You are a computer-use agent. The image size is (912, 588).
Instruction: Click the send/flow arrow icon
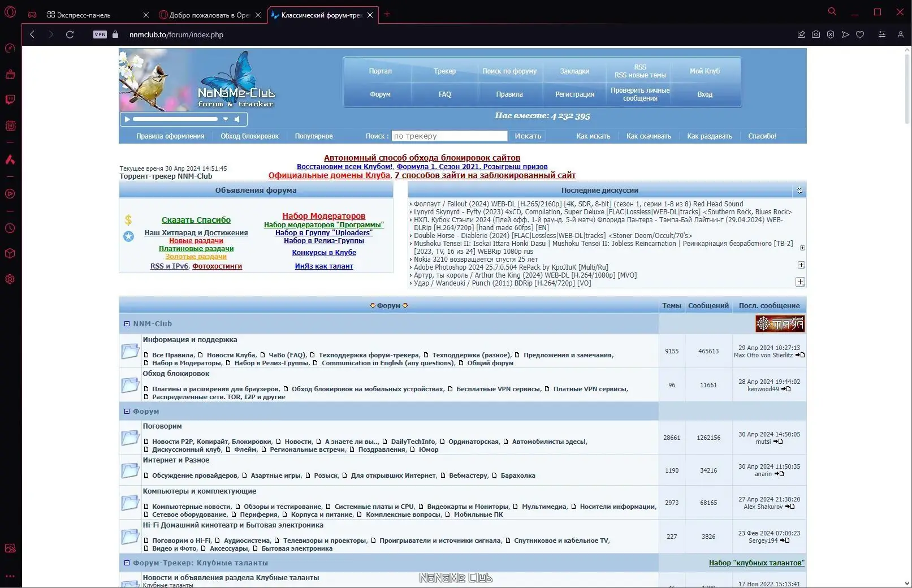[845, 34]
